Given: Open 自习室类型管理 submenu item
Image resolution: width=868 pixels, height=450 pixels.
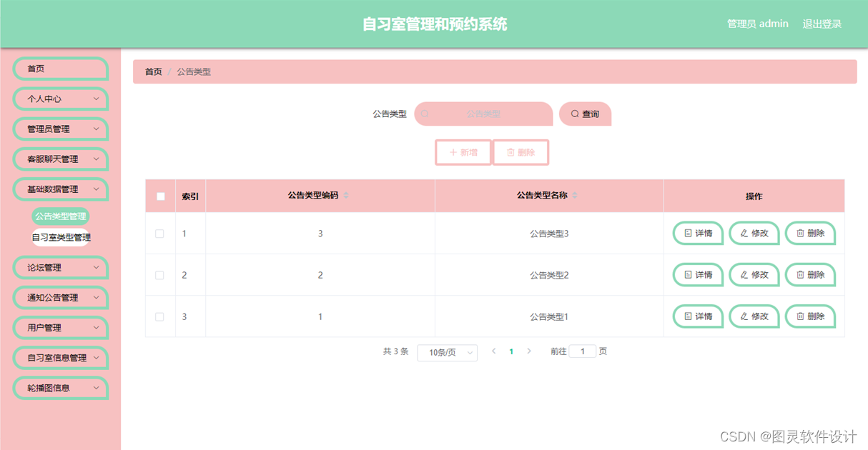Looking at the screenshot, I should click(61, 237).
